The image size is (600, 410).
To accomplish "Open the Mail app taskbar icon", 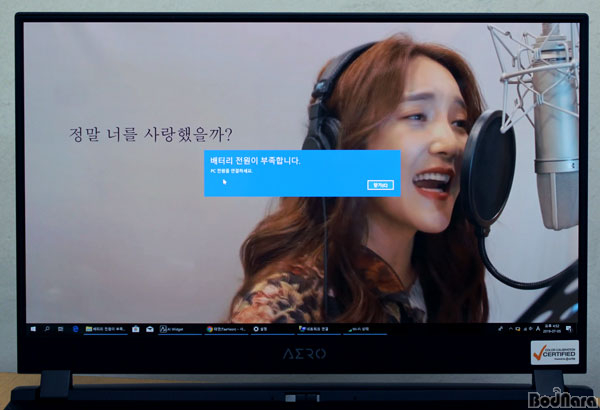I will (x=150, y=329).
